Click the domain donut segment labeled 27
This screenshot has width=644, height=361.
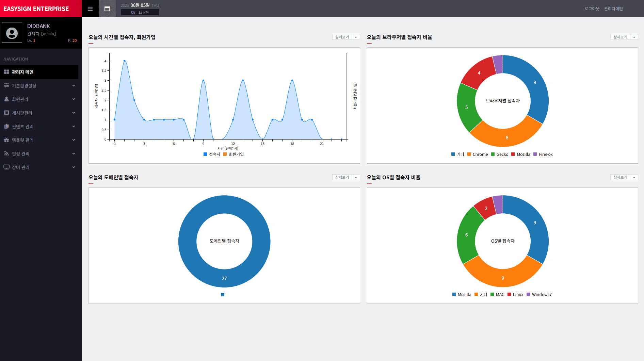pyautogui.click(x=224, y=278)
